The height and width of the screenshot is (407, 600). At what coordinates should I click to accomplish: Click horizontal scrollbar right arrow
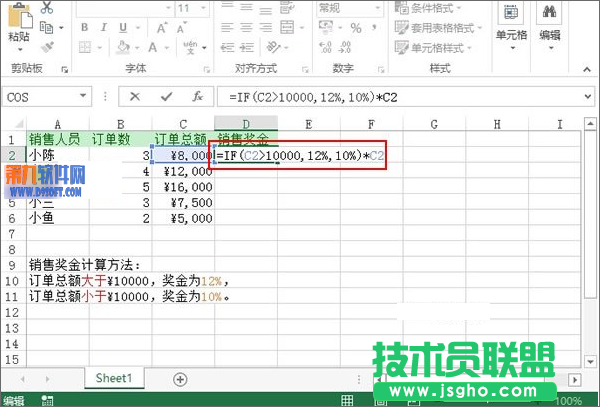coord(574,380)
